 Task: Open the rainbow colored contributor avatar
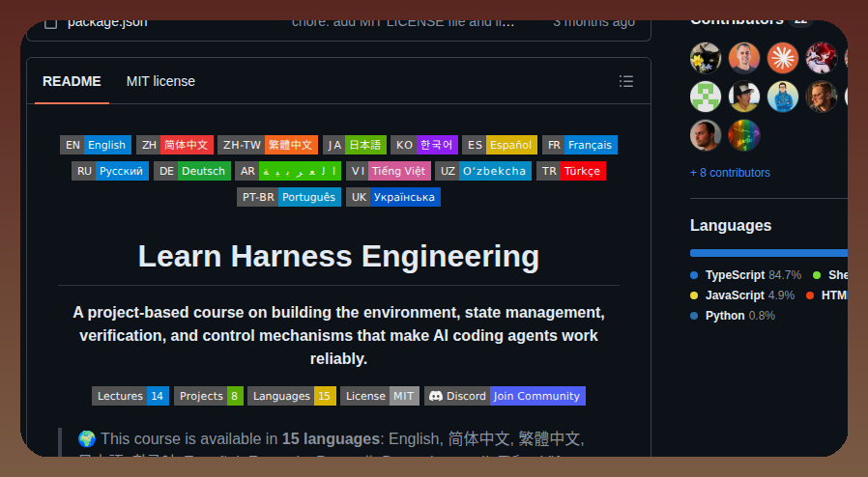point(744,135)
